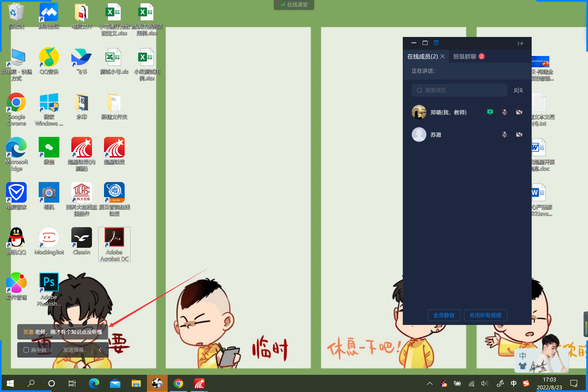Click the 发送弹幕 input box

(75, 350)
